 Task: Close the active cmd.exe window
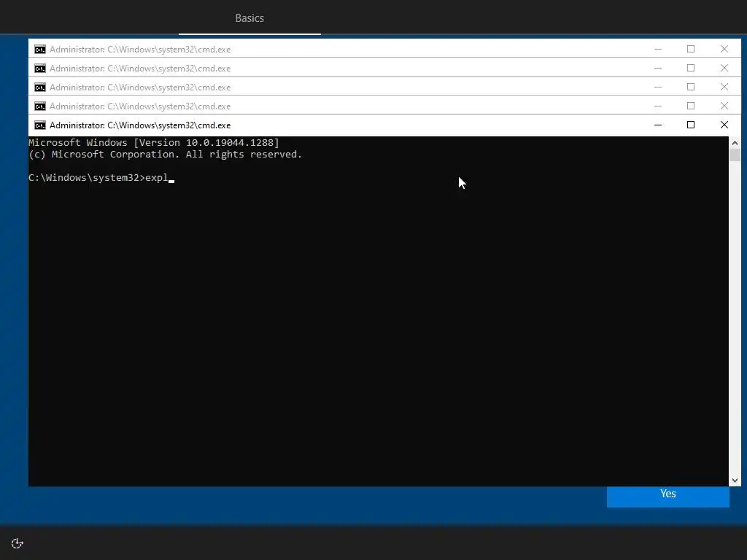(724, 125)
